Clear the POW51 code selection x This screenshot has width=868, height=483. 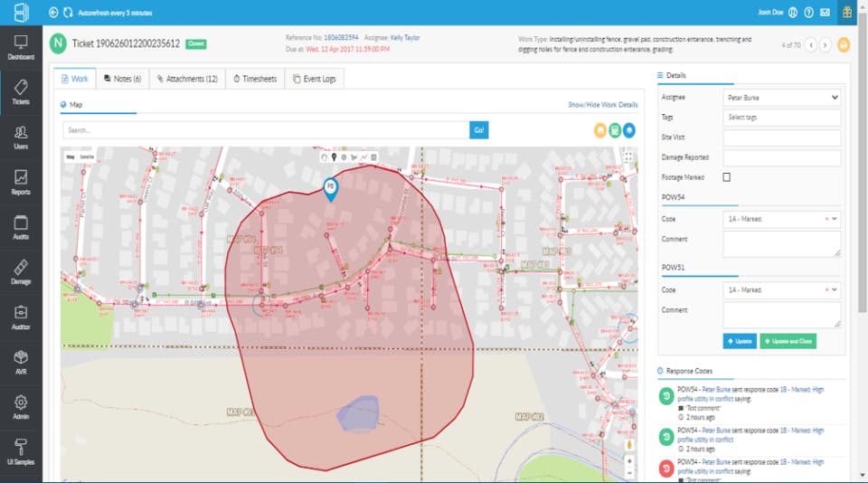pyautogui.click(x=827, y=289)
